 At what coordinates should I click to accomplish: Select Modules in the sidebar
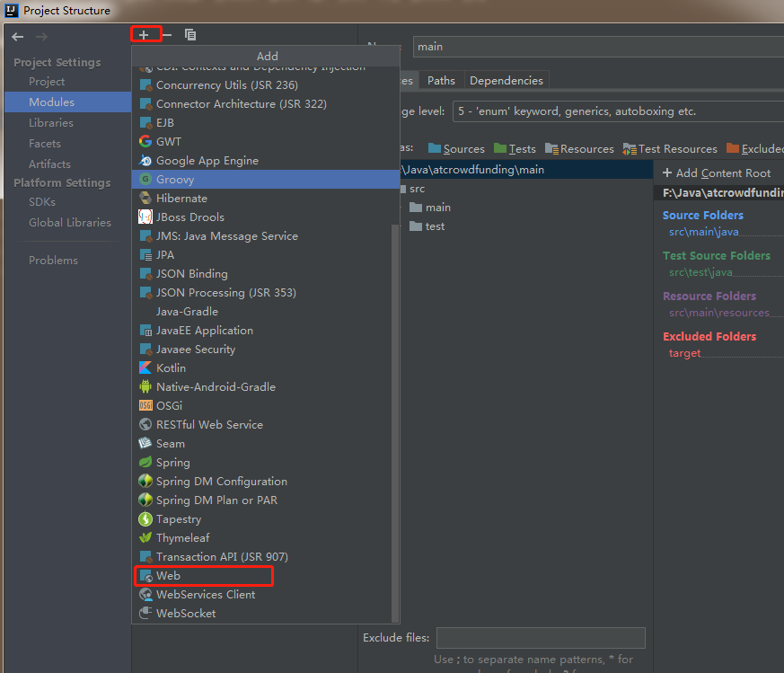67,102
